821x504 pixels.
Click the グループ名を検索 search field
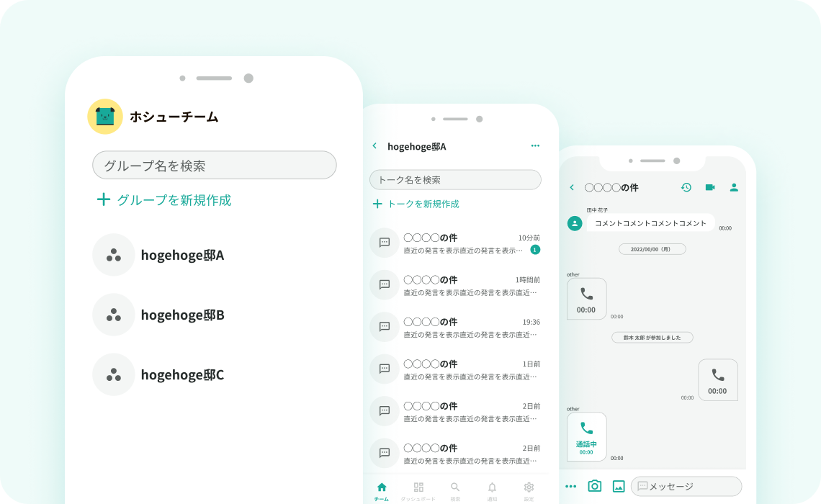(x=214, y=165)
